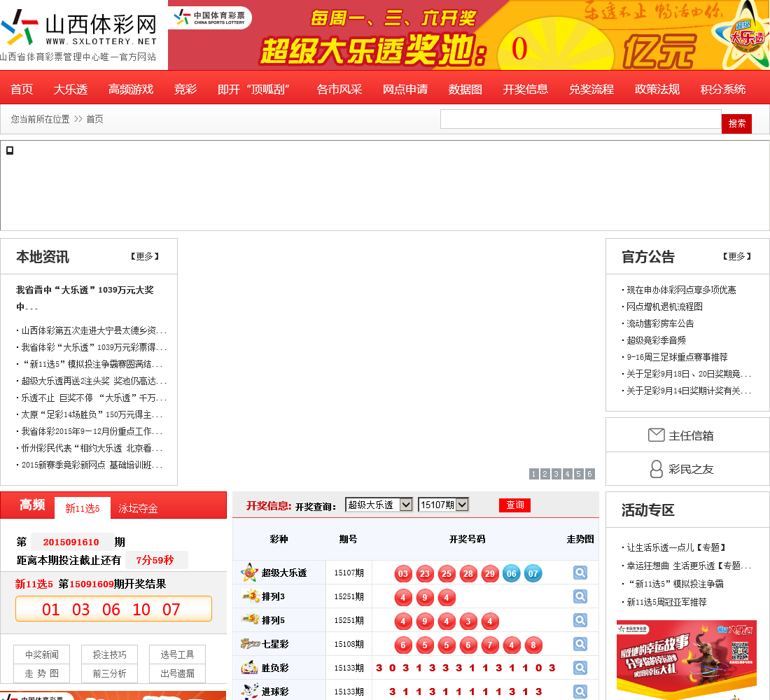
Task: Open announcement 网点增机退机流程图
Action: (664, 307)
